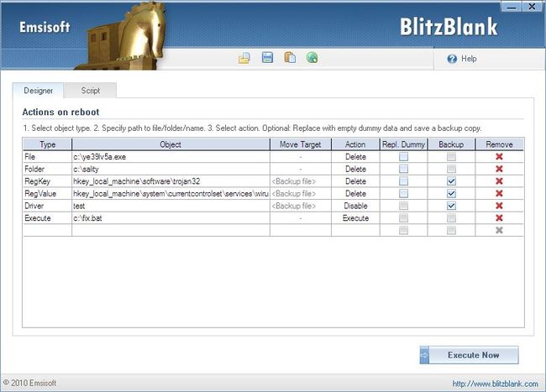
Task: Click the Move Target <Backup file> in RegKey row
Action: click(x=301, y=181)
